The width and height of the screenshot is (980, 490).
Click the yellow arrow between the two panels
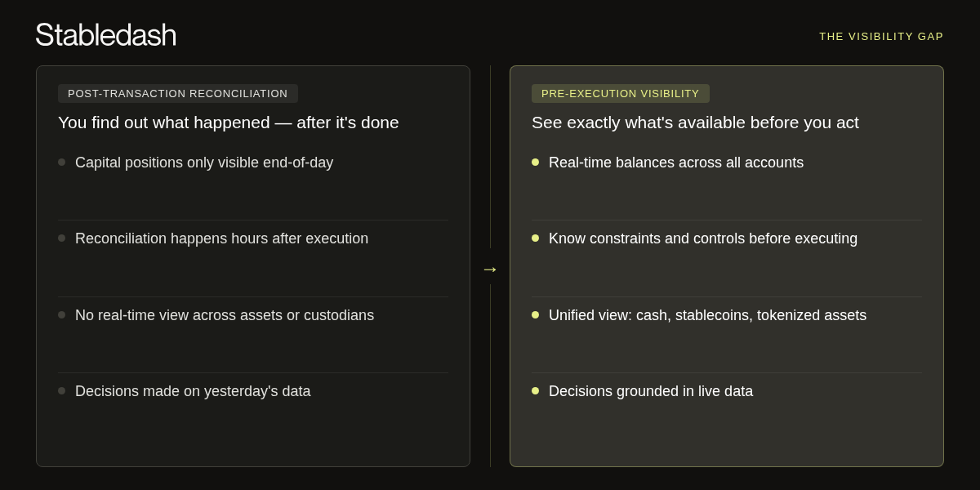click(x=490, y=269)
